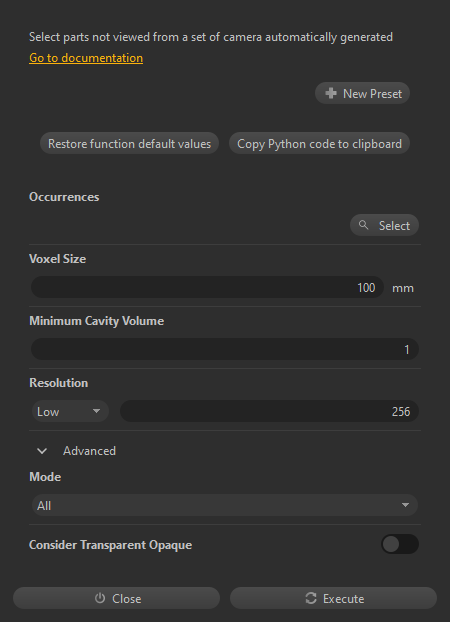Open the Go to documentation link
450x622 pixels.
(x=86, y=58)
